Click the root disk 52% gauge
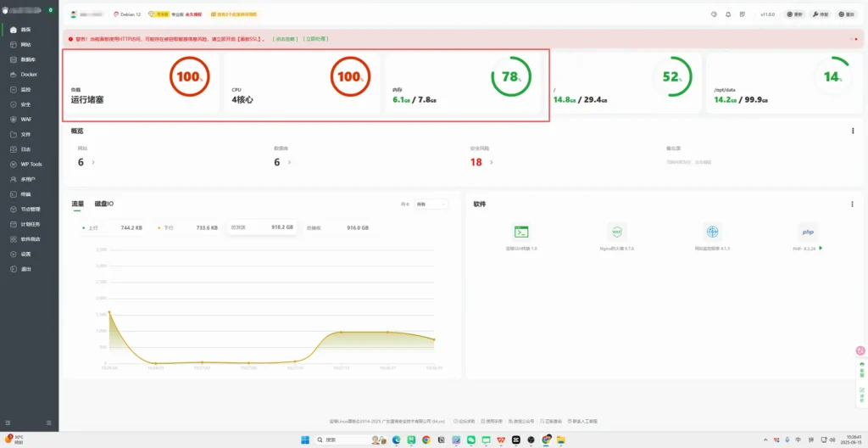The image size is (868, 448). point(672,76)
